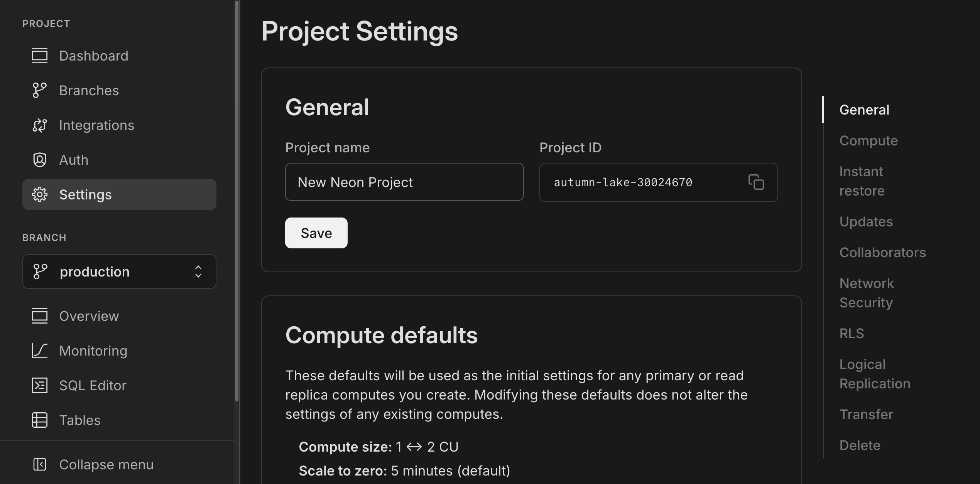Switch to the Compute settings section
Viewport: 980px width, 484px height.
868,141
